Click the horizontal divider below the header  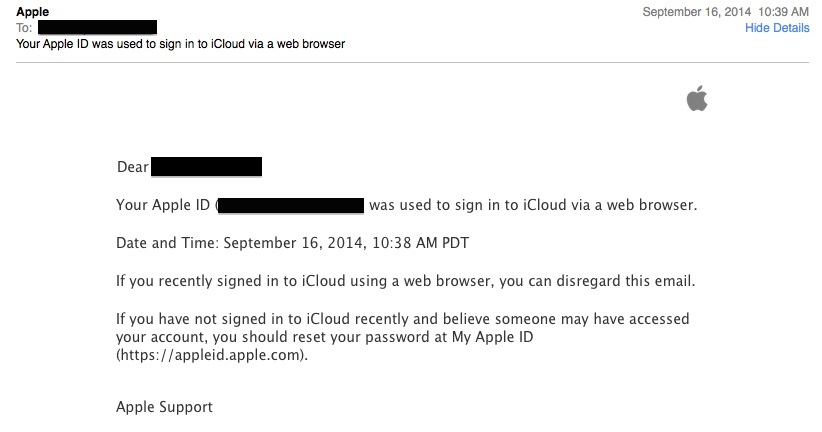click(412, 62)
